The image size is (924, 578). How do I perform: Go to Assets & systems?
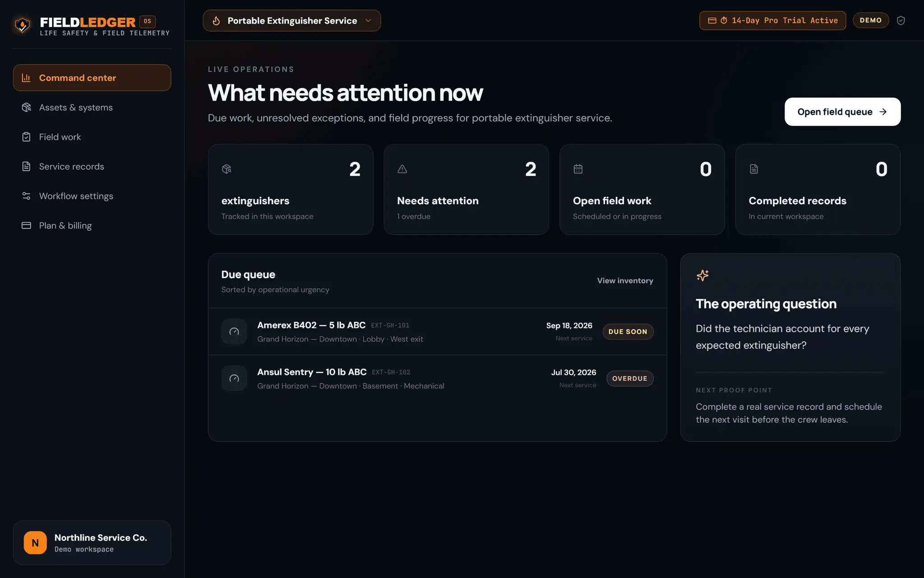coord(92,107)
